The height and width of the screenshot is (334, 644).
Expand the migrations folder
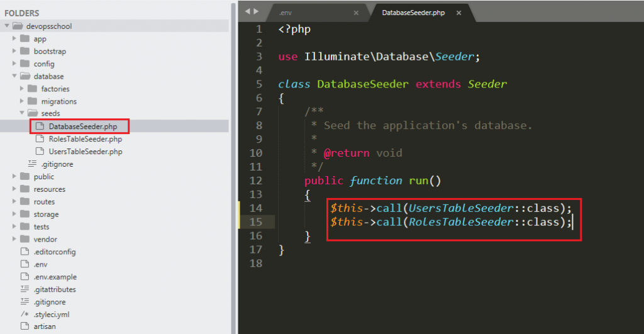coord(22,101)
